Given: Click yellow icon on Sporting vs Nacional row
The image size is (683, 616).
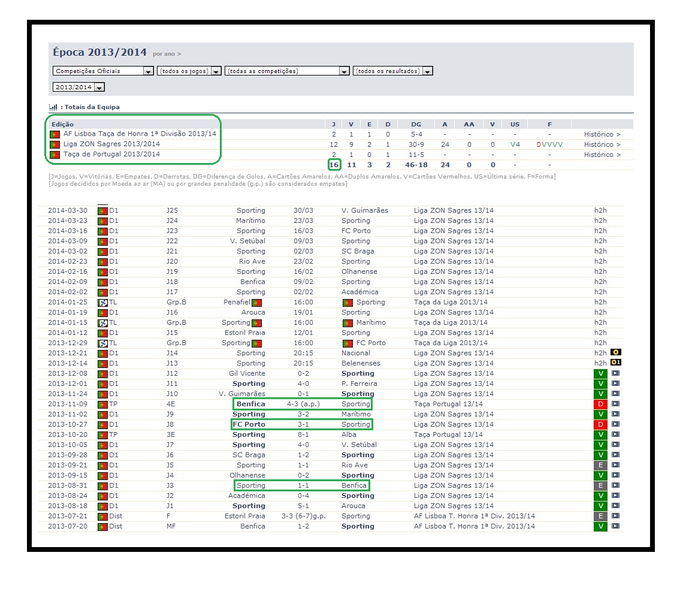Looking at the screenshot, I should point(616,352).
